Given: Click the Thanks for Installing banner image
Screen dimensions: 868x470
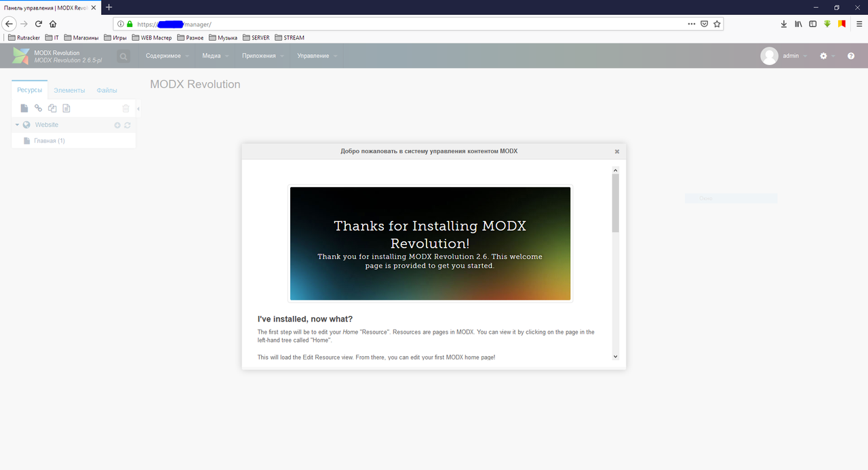Looking at the screenshot, I should (430, 243).
